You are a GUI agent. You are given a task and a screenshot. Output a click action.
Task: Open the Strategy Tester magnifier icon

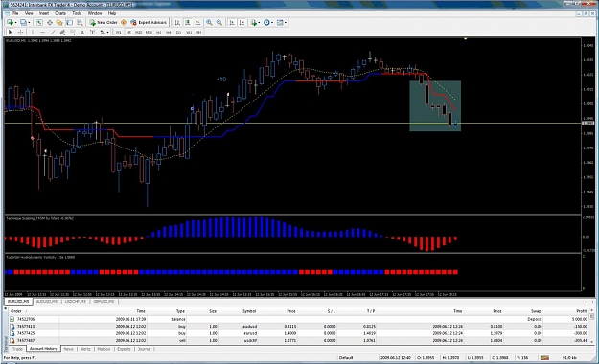[80, 23]
